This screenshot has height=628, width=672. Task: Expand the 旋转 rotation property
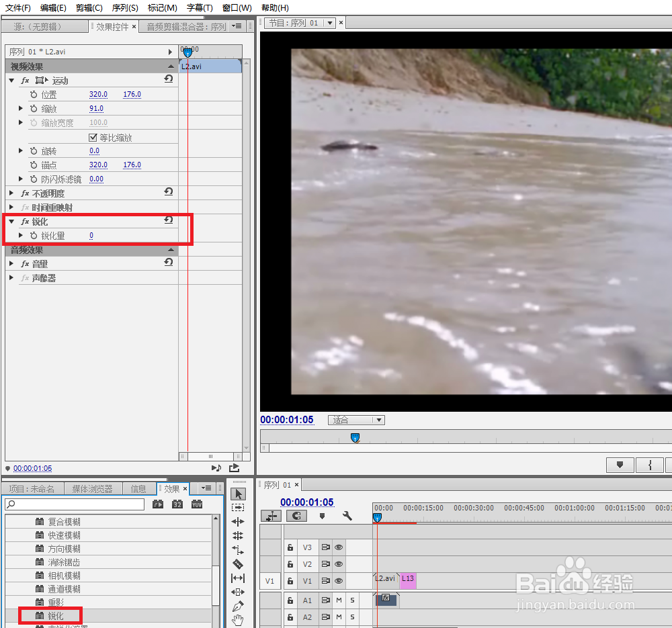click(20, 151)
